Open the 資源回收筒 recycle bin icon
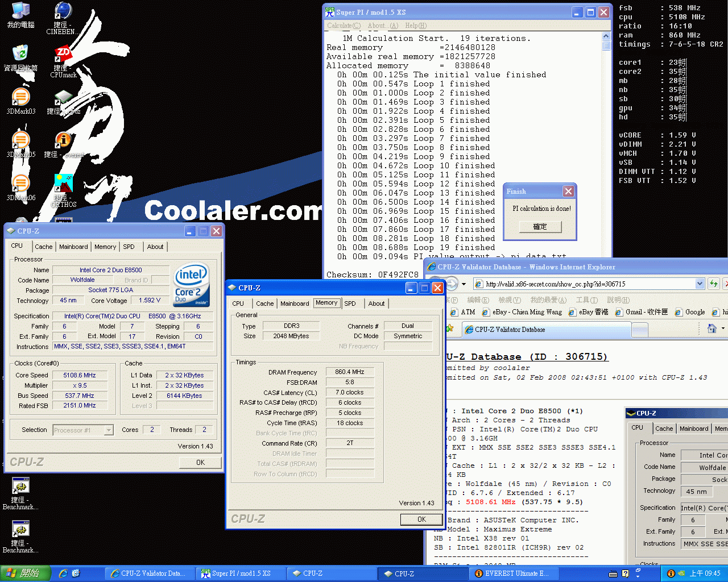Image resolution: width=728 pixels, height=582 pixels. [x=20, y=58]
